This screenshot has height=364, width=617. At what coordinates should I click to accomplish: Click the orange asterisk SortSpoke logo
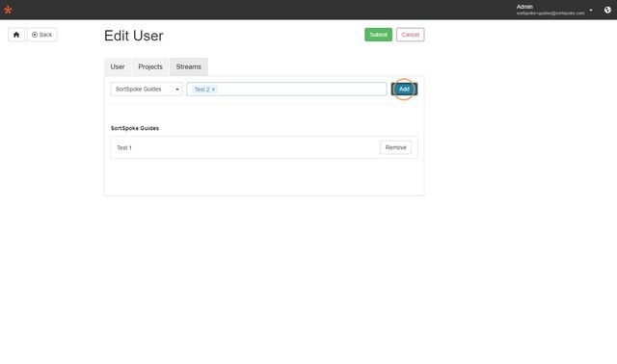tap(8, 10)
